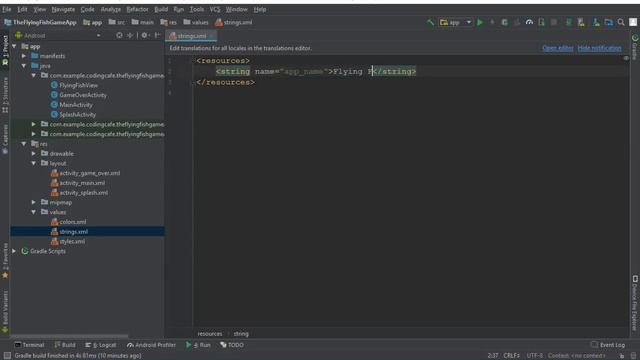Open the Gradle tool window on right edge
This screenshot has width=640, height=360.
point(635,47)
